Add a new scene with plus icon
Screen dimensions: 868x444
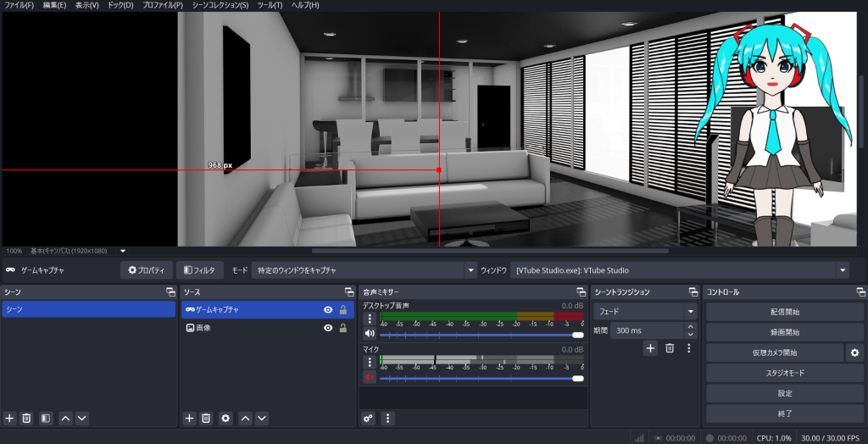coord(9,419)
